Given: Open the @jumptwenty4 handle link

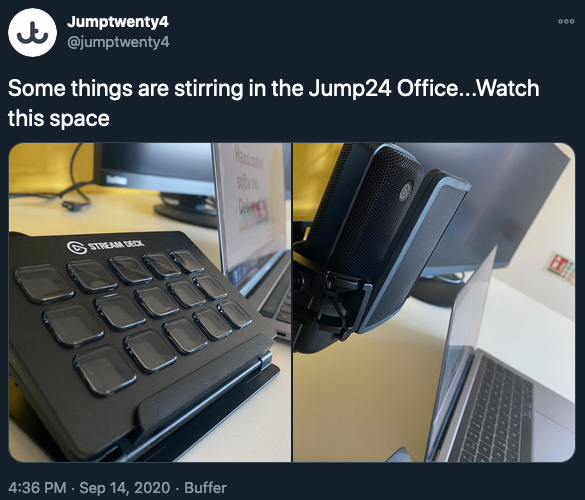Looking at the screenshot, I should point(118,42).
